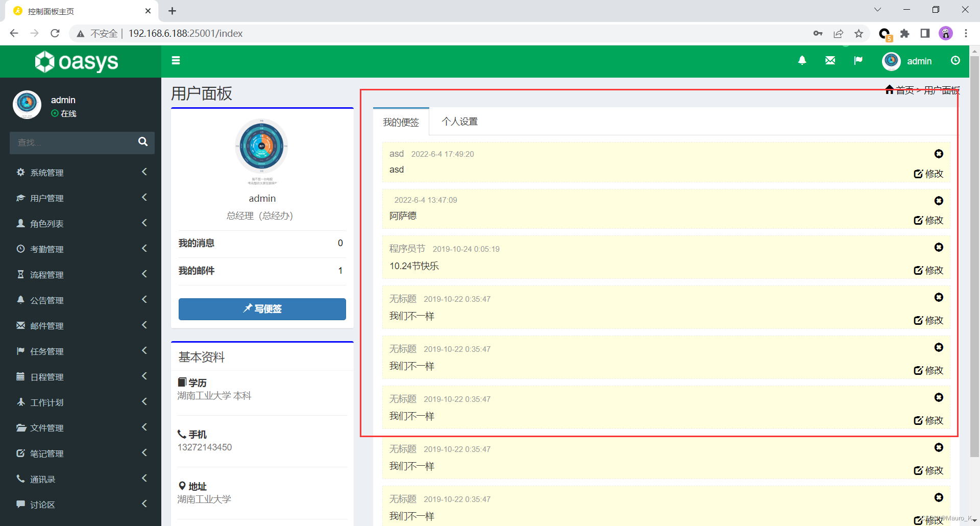Open the clock history icon at top right
The image size is (980, 526).
pyautogui.click(x=955, y=60)
